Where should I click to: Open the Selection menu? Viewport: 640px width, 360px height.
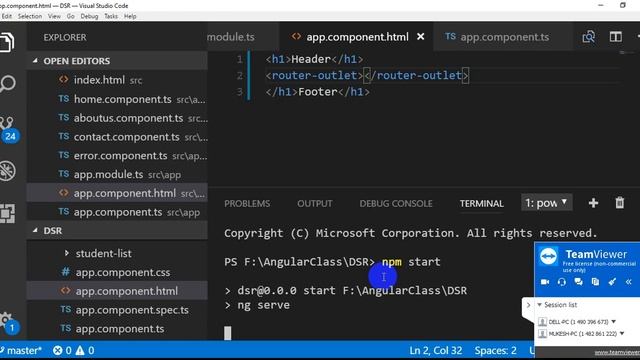point(30,16)
